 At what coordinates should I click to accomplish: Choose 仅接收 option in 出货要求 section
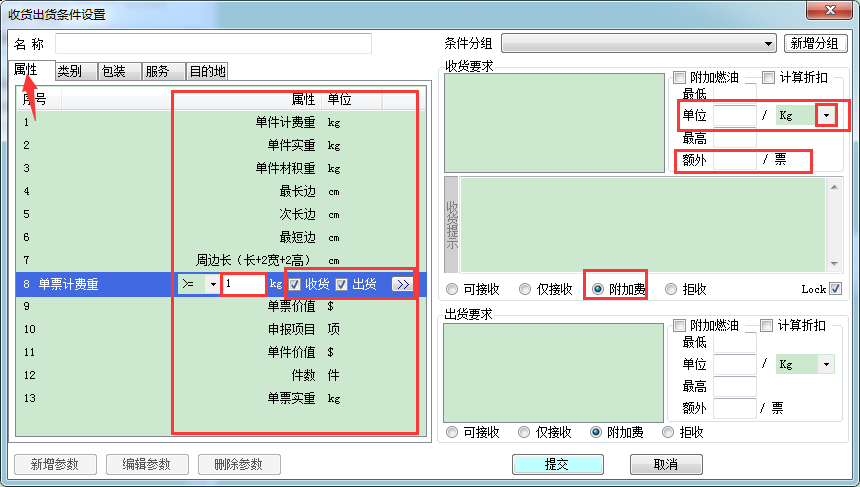(x=524, y=433)
